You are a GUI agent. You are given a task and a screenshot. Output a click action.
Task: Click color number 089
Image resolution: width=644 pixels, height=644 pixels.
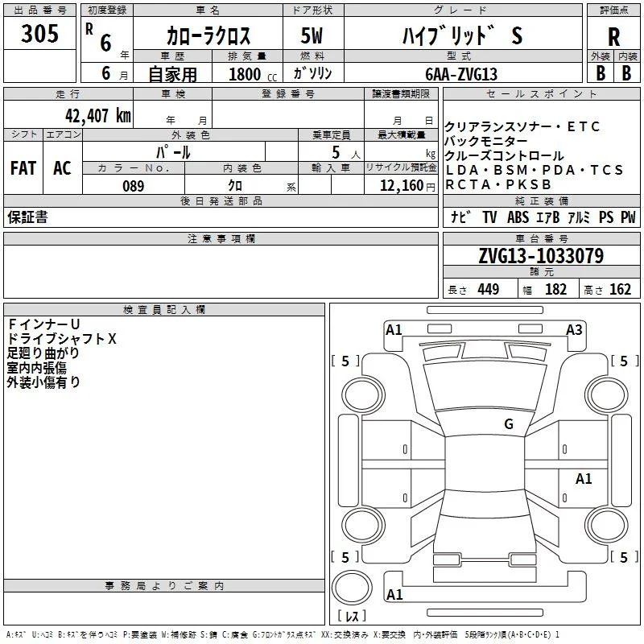coord(133,186)
